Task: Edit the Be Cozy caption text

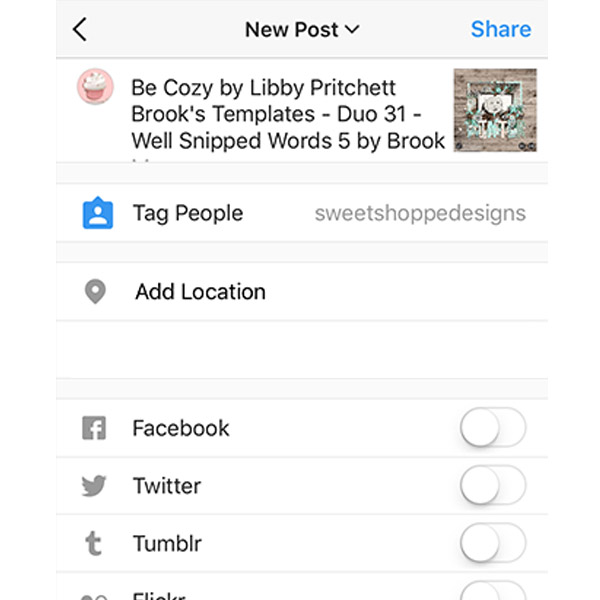Action: tap(288, 114)
